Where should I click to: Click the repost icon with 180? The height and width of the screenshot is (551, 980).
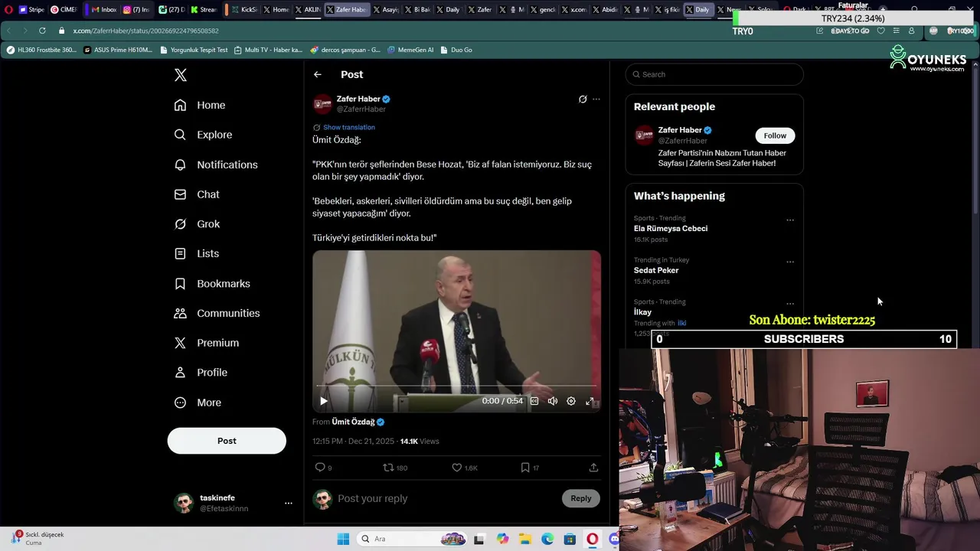395,468
